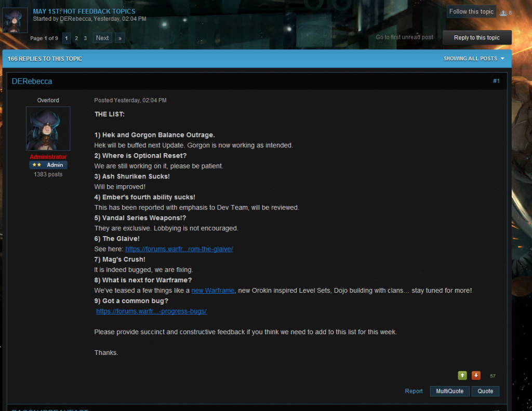Open the Glaive forum thread link

click(x=179, y=249)
